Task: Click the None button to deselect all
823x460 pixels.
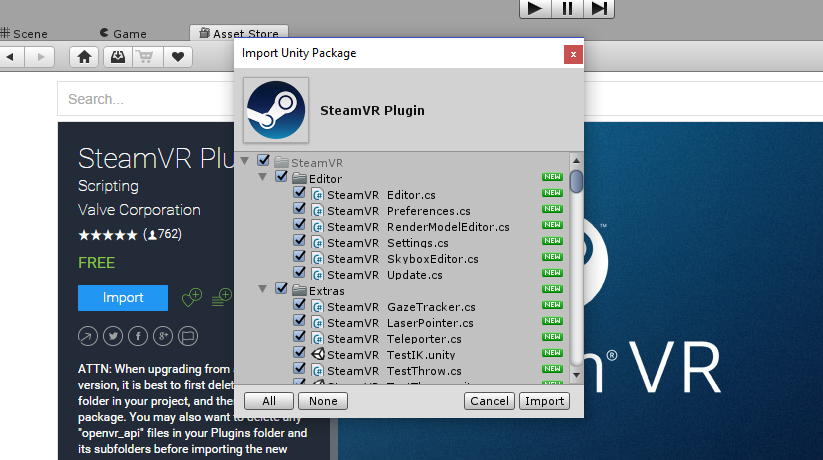Action: 323,401
